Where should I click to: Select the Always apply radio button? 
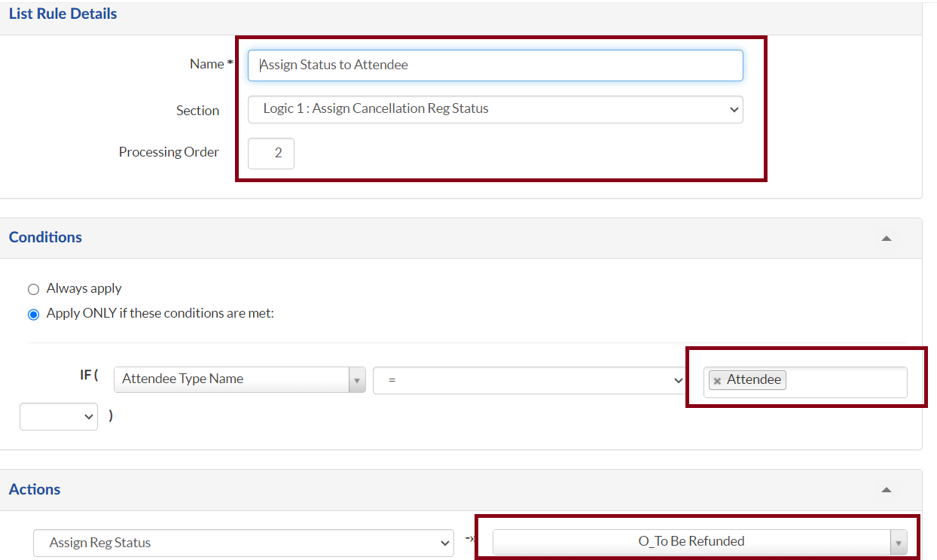33,289
